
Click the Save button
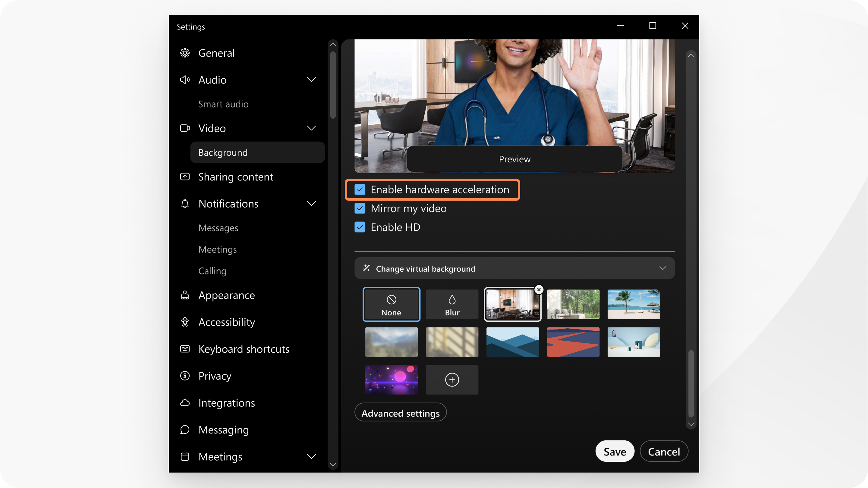click(x=615, y=452)
